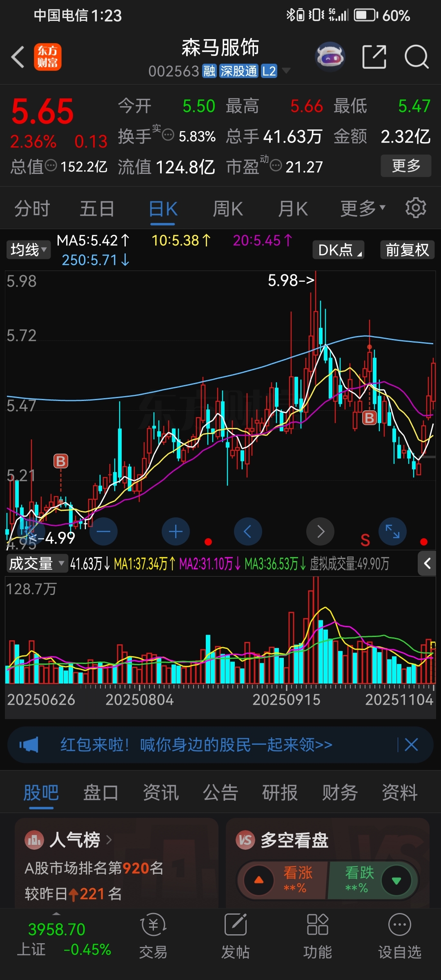This screenshot has width=441, height=980.
Task: Expand chart to fullscreen icon
Action: click(x=392, y=532)
